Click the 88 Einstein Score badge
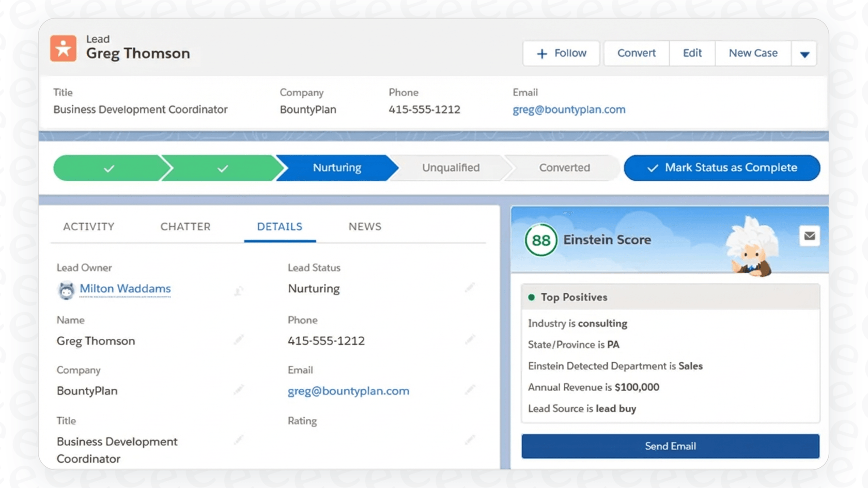Screen dimensions: 868x488 (539, 240)
